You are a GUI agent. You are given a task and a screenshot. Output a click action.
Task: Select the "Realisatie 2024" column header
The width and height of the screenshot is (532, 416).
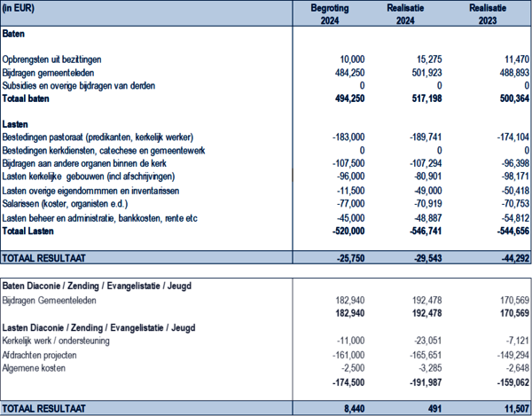415,13
